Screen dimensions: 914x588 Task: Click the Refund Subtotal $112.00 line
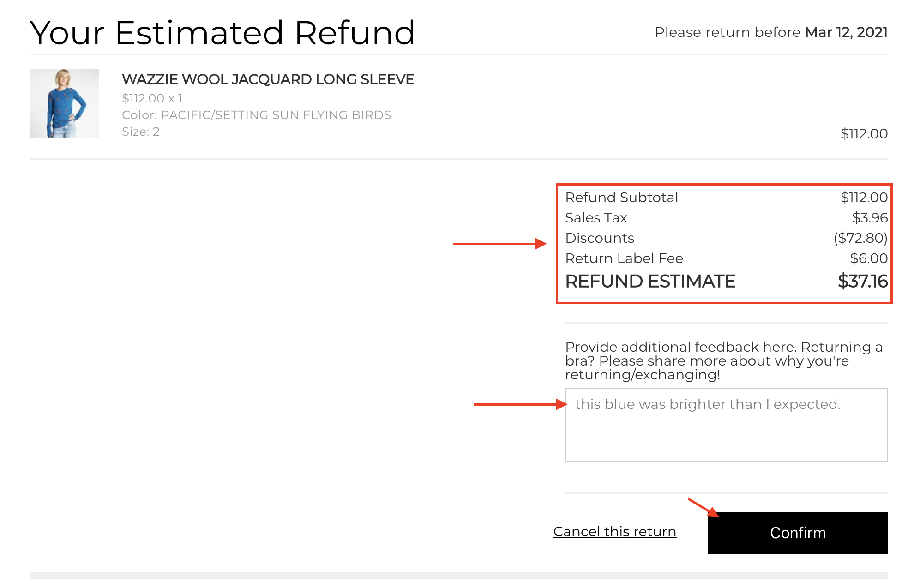[x=726, y=198]
